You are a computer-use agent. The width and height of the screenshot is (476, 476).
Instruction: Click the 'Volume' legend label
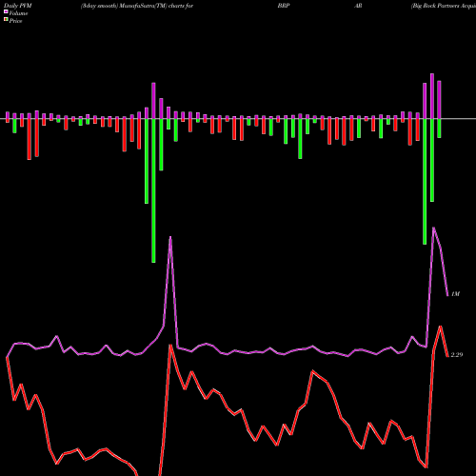[x=18, y=13]
